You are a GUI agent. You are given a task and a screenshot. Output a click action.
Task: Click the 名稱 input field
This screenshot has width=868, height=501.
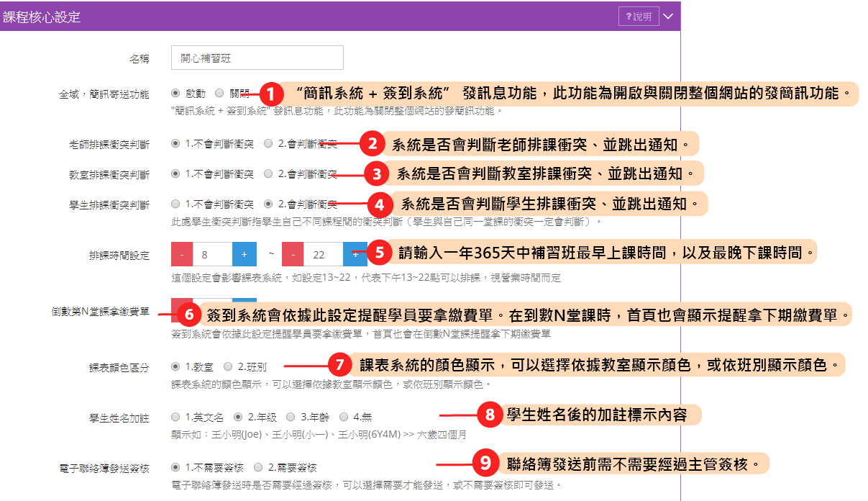257,58
